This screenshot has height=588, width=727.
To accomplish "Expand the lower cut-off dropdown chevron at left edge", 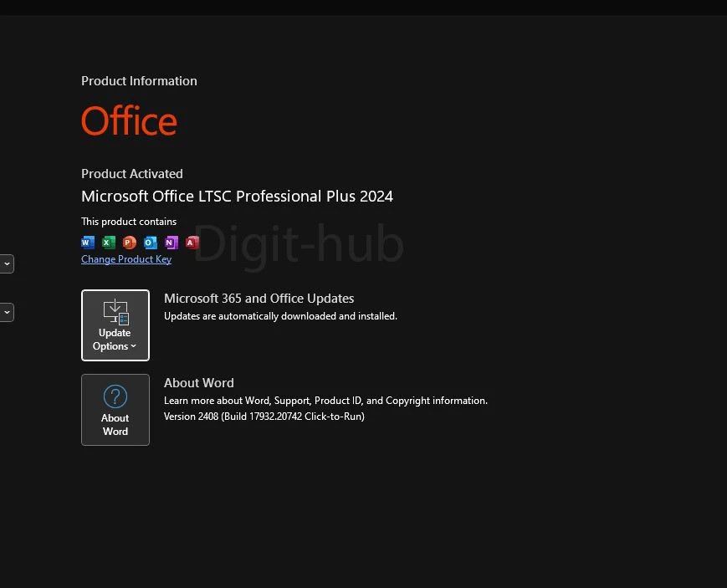I will [7, 312].
